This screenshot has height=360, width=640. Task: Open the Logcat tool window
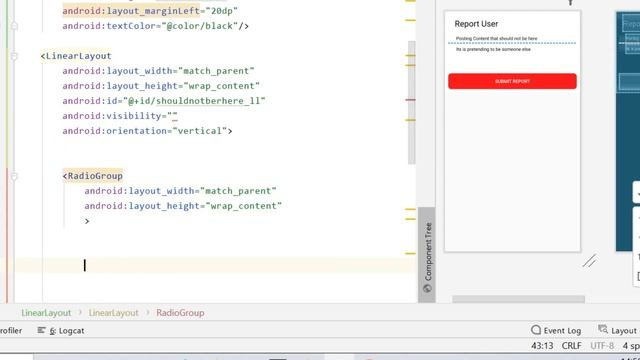61,331
